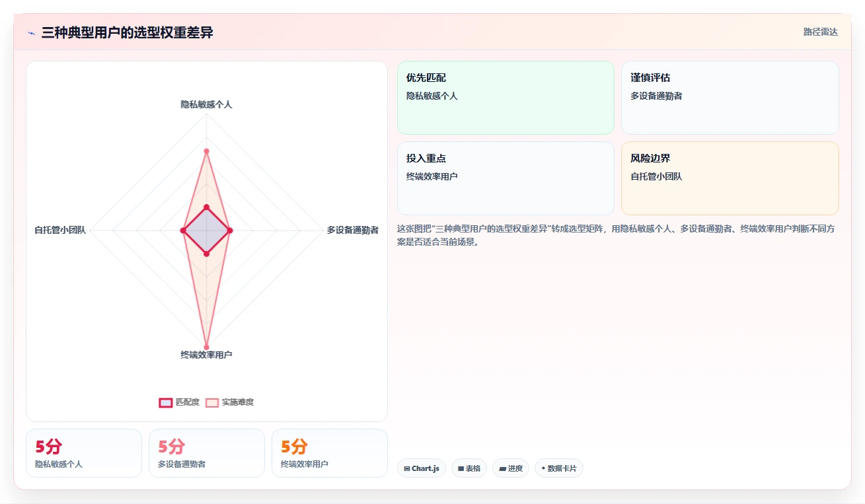Open the 投入重点 card

[506, 178]
